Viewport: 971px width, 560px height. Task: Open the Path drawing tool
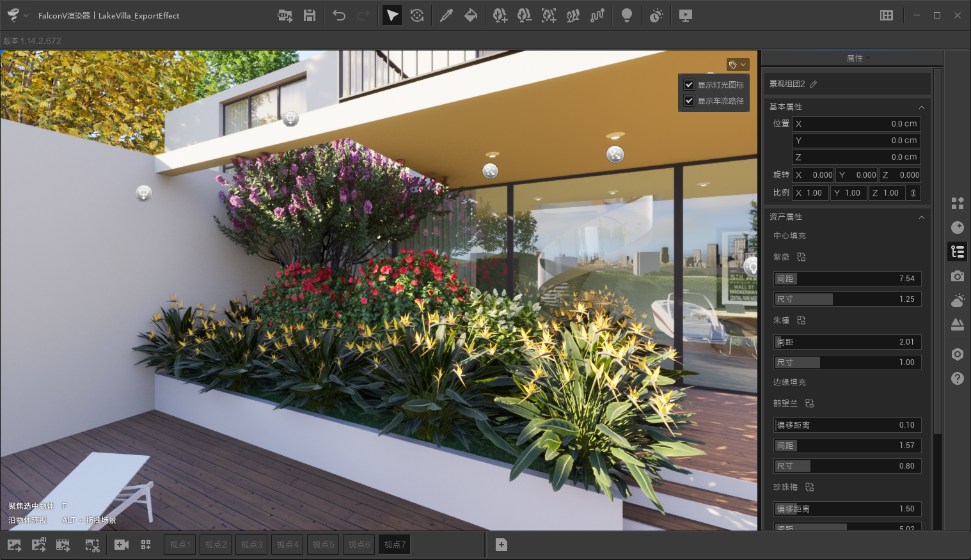[x=597, y=15]
